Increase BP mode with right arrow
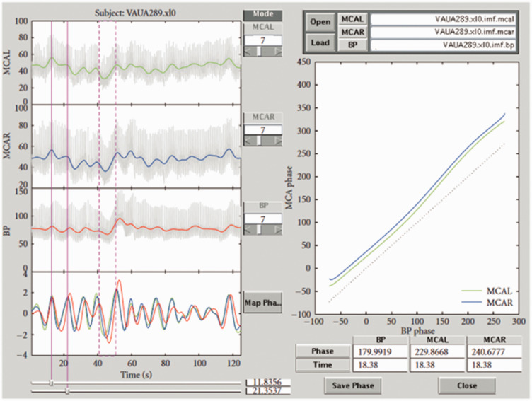 click(278, 230)
